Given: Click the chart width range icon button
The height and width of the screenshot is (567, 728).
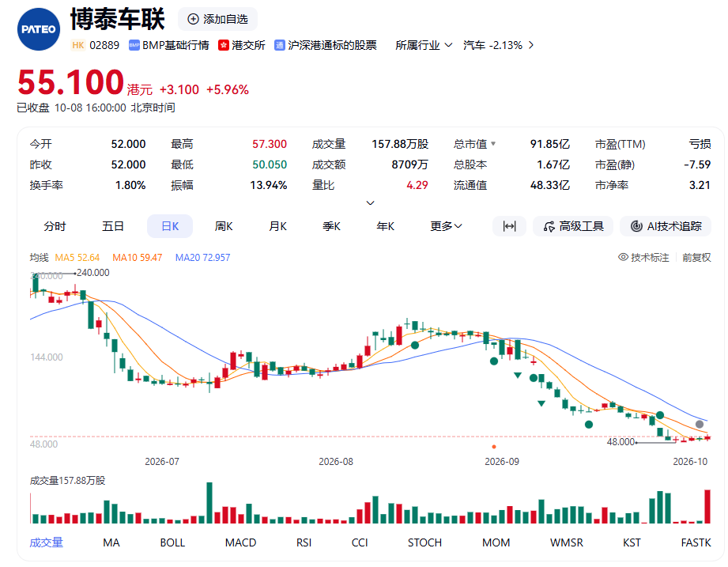Looking at the screenshot, I should click(x=509, y=226).
